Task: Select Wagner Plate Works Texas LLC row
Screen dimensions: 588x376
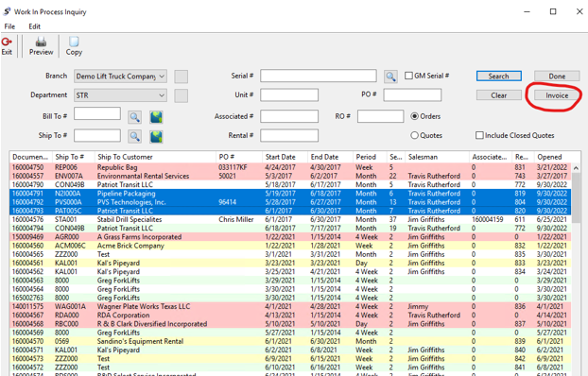Action: pos(290,306)
